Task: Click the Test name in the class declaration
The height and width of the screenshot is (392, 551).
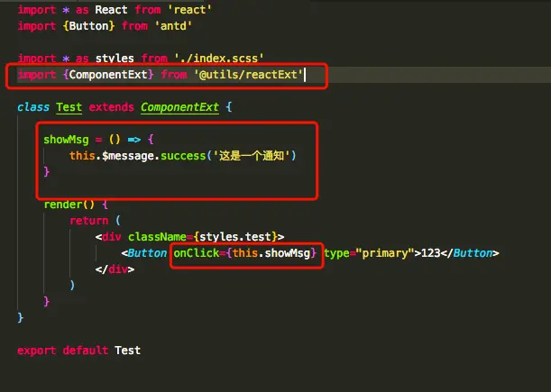Action: pos(69,106)
